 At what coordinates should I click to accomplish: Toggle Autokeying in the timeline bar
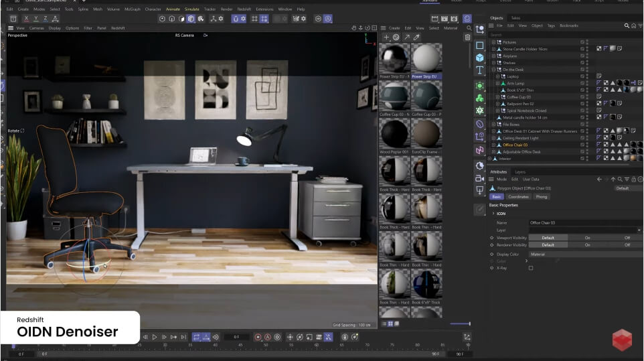pyautogui.click(x=268, y=337)
